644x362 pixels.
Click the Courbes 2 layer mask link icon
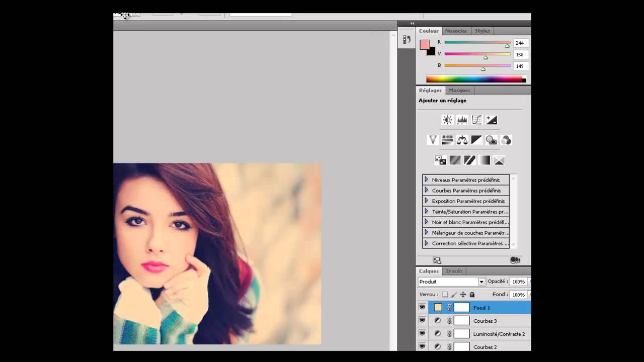point(449,346)
